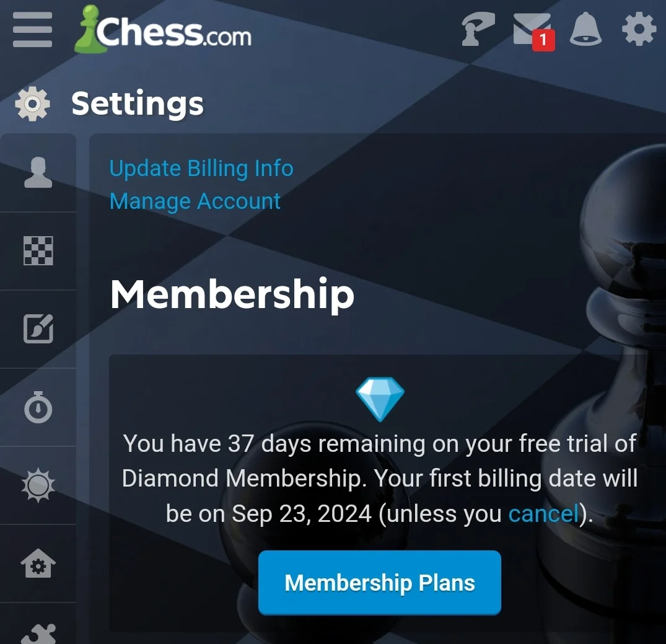Click the Membership section heading
Viewport: 666px width, 644px height.
232,294
